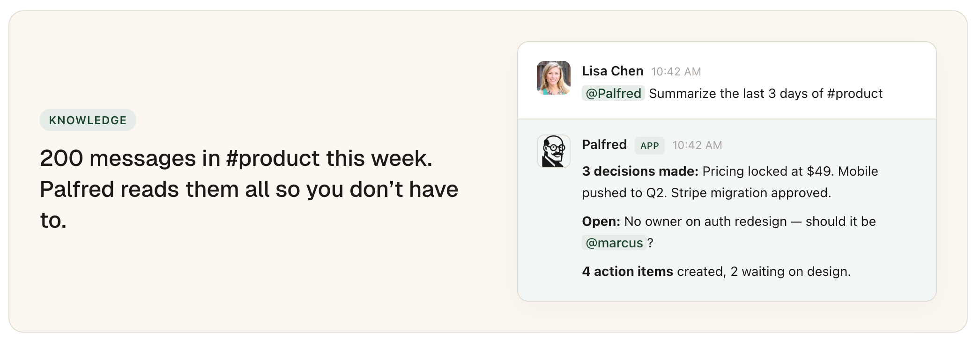The height and width of the screenshot is (342, 980).
Task: Click the 'Open:' bold label in reply
Action: 601,222
